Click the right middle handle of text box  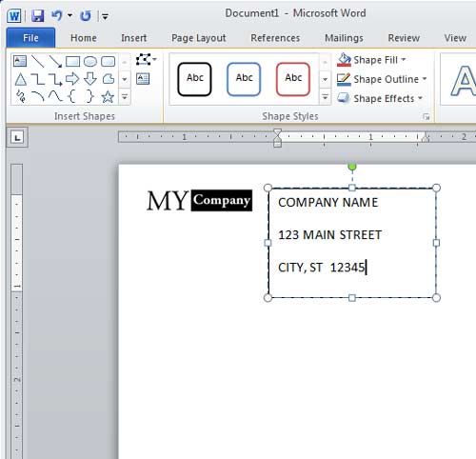tap(436, 243)
